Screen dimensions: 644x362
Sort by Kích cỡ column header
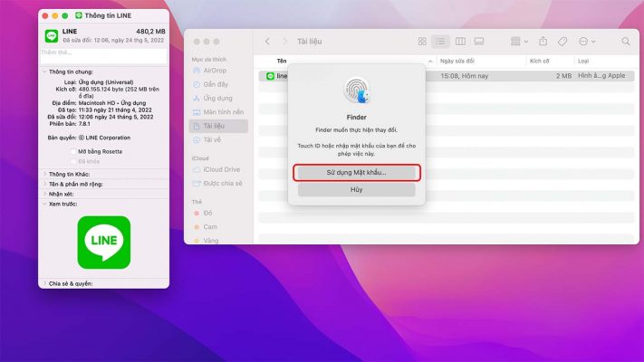[539, 62]
